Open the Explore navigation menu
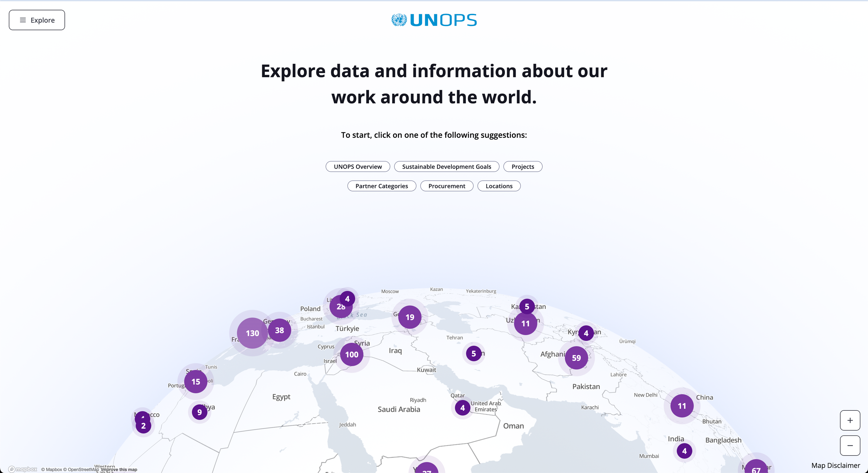 pyautogui.click(x=37, y=20)
